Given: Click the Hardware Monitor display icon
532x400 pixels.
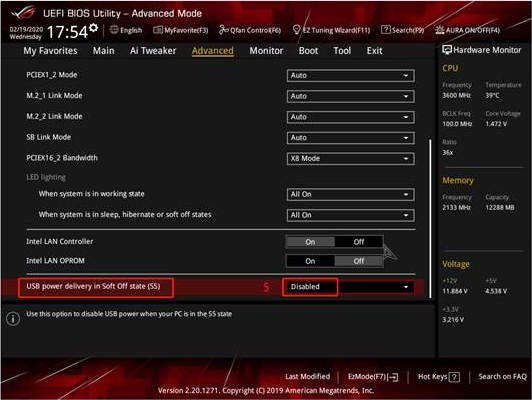Looking at the screenshot, I should click(447, 50).
